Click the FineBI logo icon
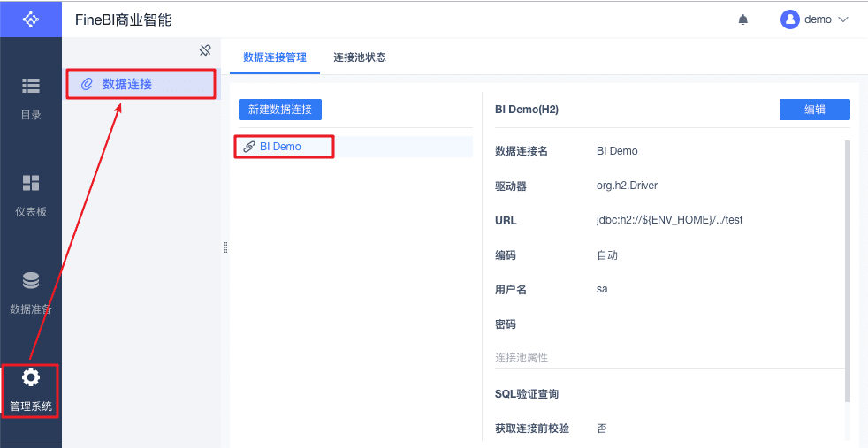 pos(30,19)
